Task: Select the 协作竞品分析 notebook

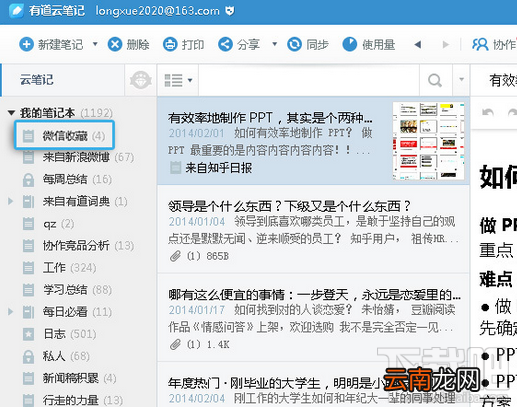Action: coord(79,246)
